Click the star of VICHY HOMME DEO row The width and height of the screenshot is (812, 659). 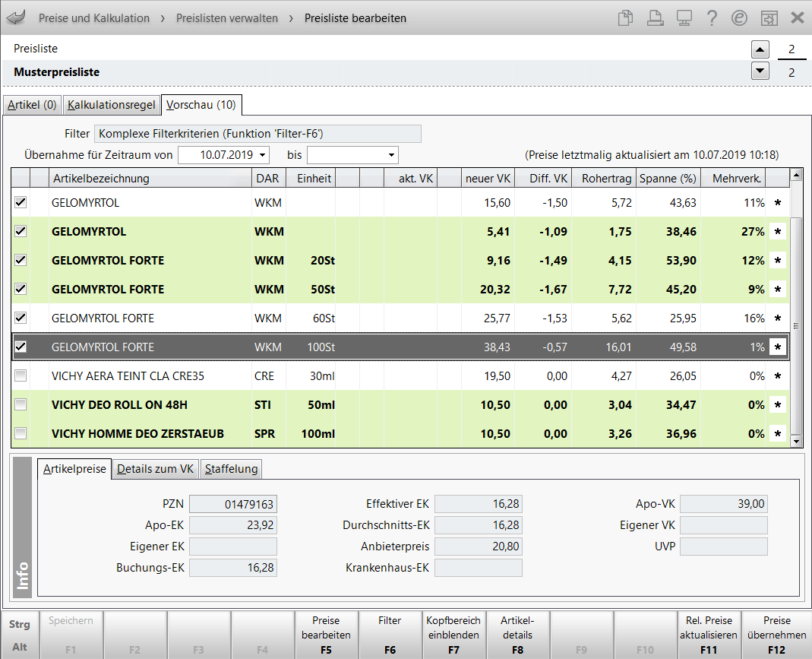click(777, 434)
